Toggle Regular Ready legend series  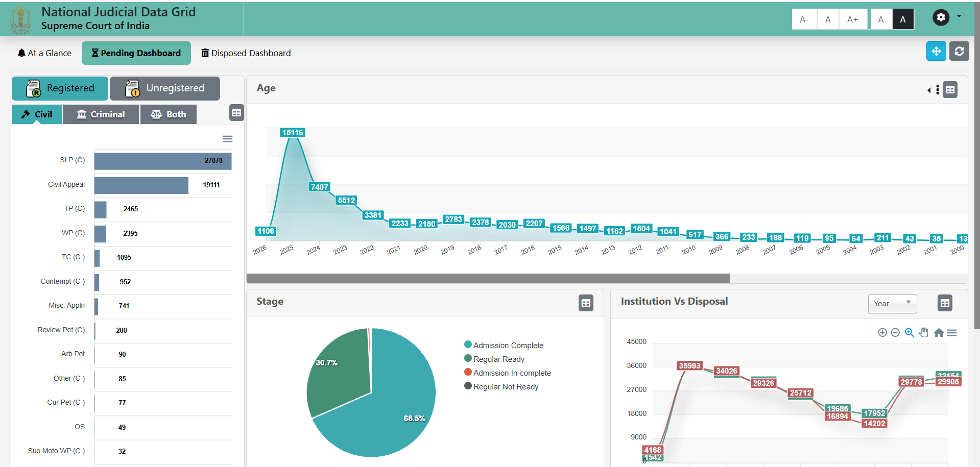498,359
